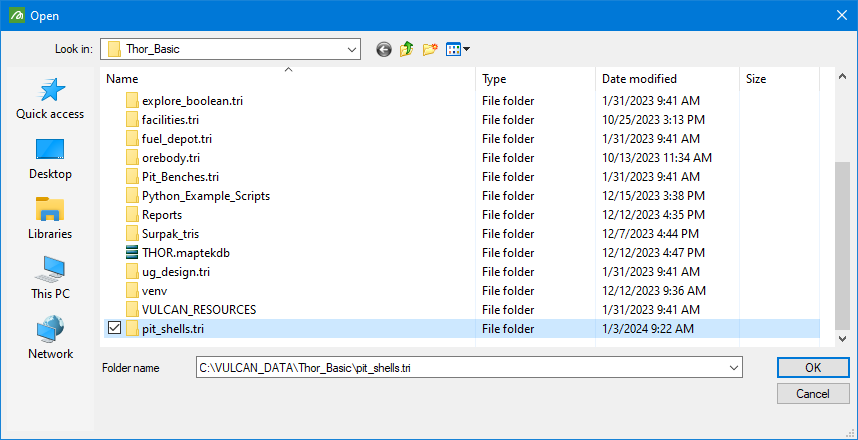Sort by Name column header
Viewport: 858px width, 440px height.
tap(288, 79)
